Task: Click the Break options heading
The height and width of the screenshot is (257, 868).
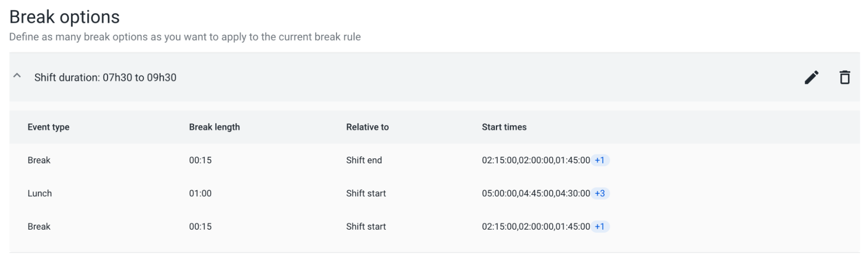Action: [64, 17]
